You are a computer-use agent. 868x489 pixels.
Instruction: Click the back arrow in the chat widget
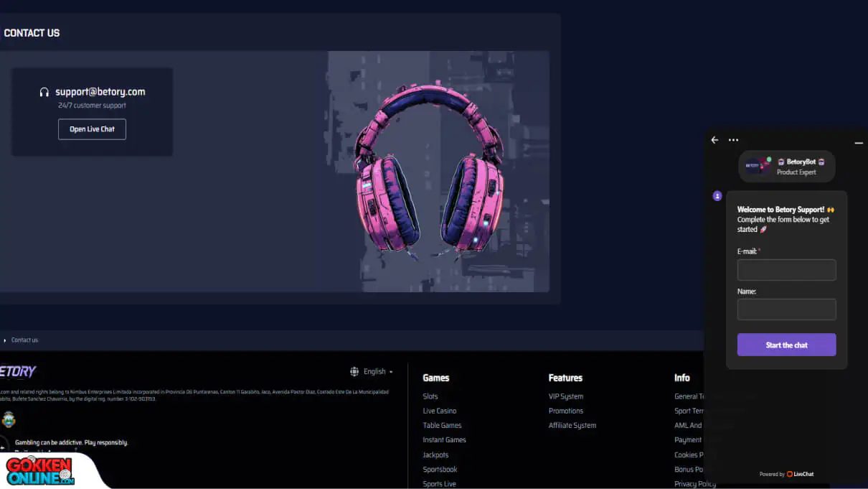point(714,140)
